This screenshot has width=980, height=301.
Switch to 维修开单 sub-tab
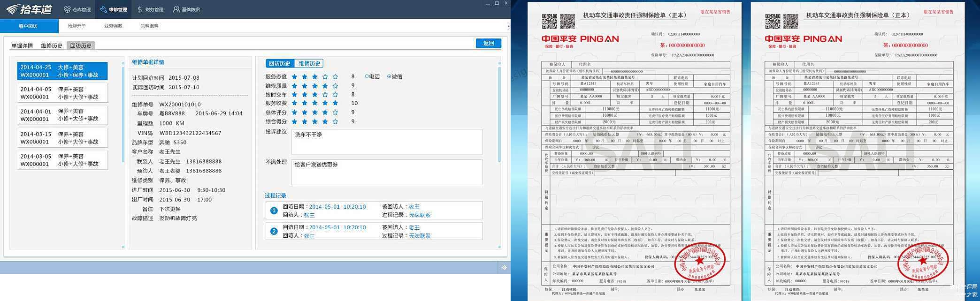coord(77,26)
